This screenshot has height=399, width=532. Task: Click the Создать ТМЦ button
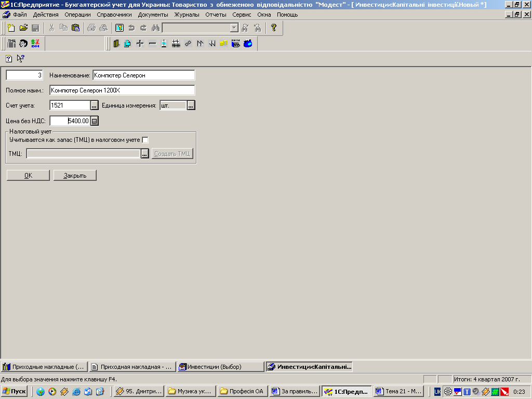point(172,154)
